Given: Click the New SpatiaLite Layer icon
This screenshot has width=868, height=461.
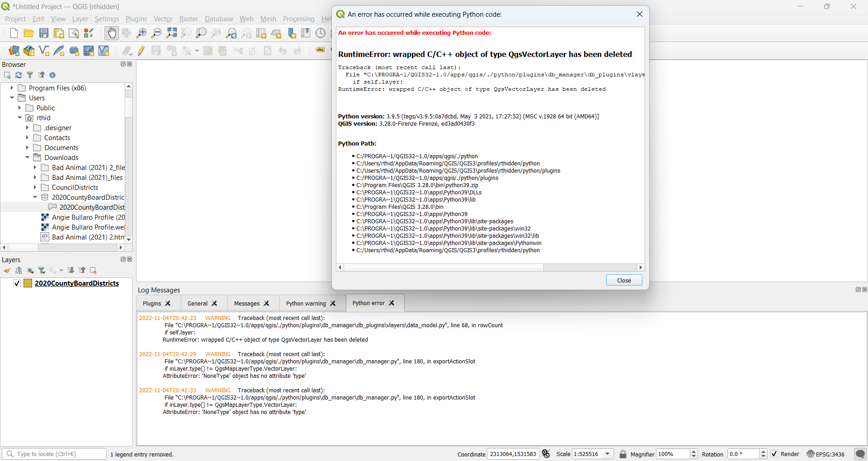Looking at the screenshot, I should click(59, 51).
